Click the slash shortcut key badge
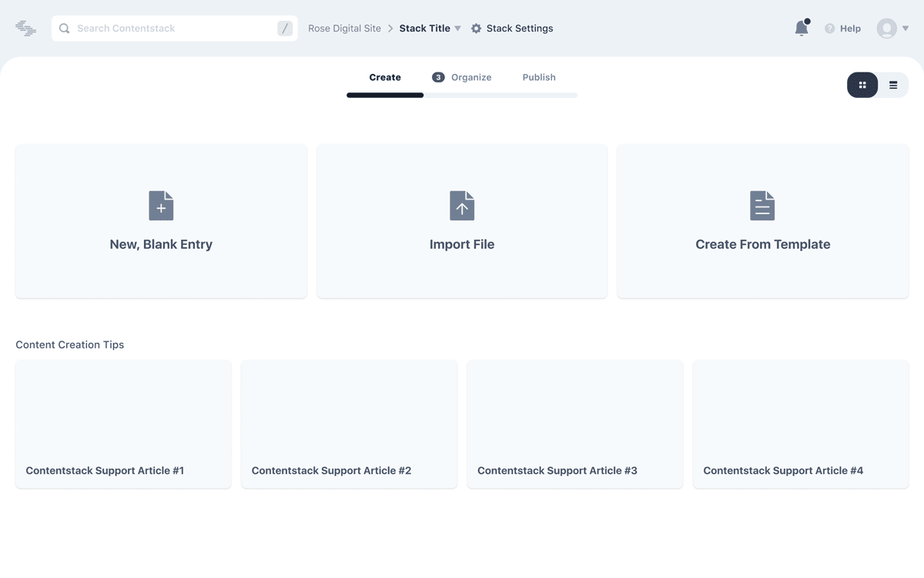Viewport: 924px width, 578px height. pyautogui.click(x=285, y=29)
